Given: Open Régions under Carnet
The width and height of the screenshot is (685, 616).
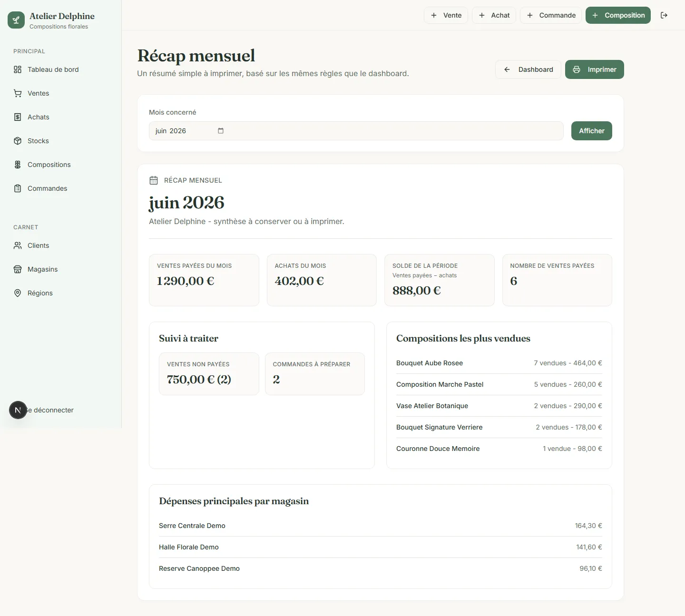Looking at the screenshot, I should [60, 293].
